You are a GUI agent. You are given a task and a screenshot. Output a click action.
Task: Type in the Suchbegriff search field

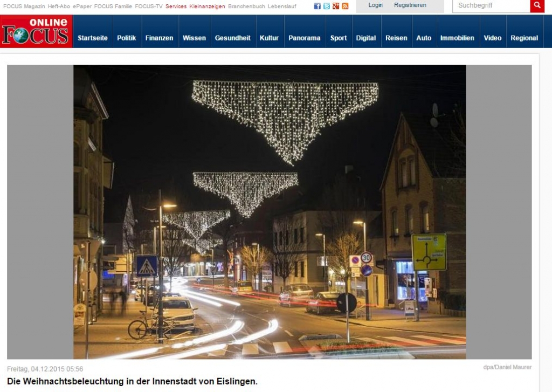coord(491,6)
